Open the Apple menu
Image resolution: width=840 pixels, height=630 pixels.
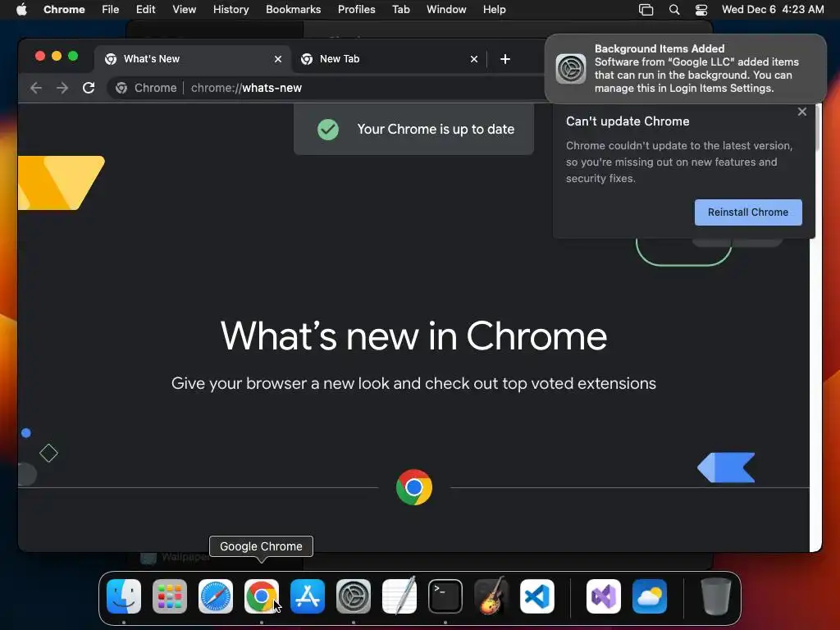[21, 10]
